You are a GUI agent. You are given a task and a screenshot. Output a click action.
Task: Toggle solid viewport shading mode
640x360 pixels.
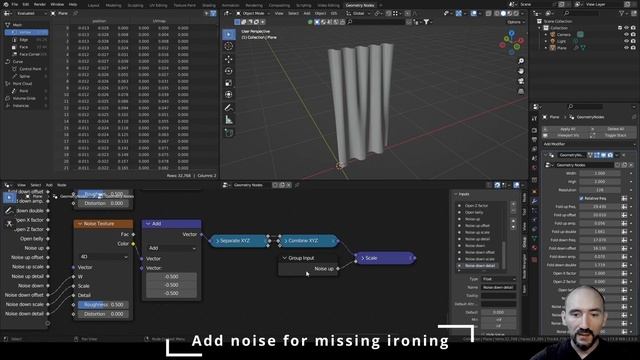click(503, 13)
